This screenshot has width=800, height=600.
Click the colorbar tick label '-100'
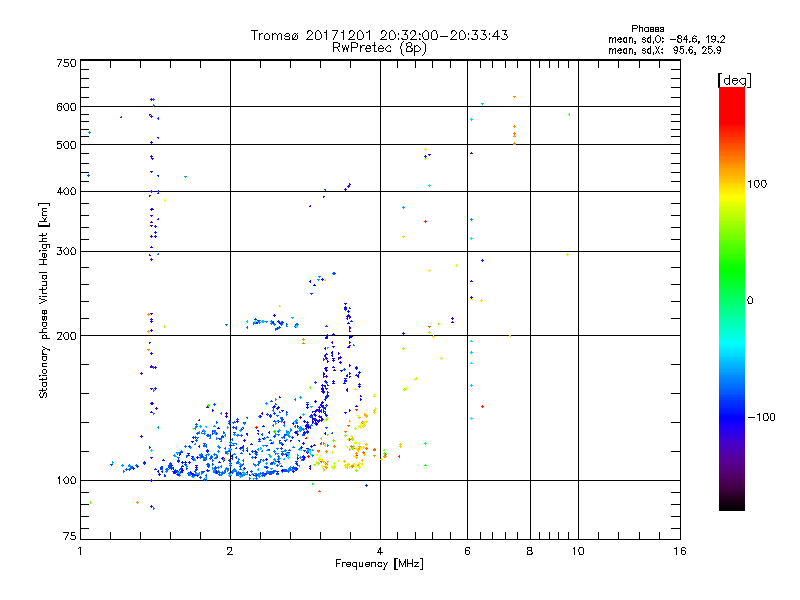click(761, 417)
